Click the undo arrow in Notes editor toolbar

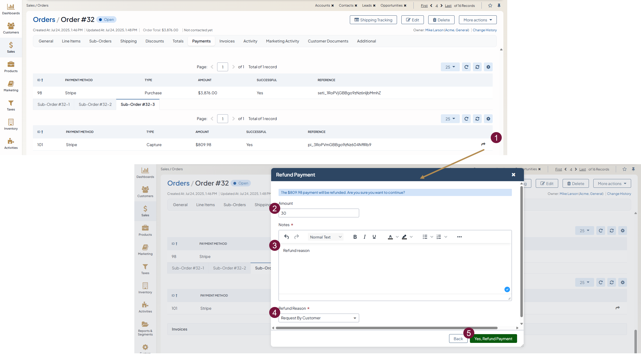287,237
